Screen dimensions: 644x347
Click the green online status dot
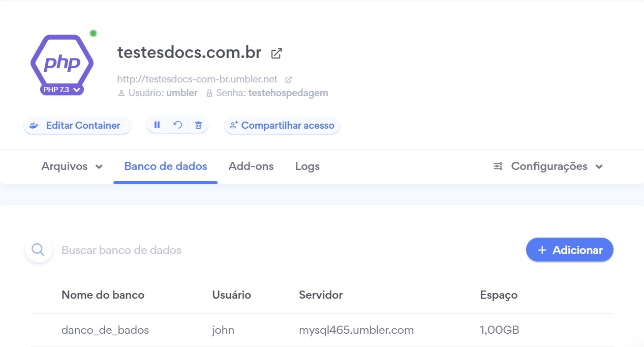[93, 34]
